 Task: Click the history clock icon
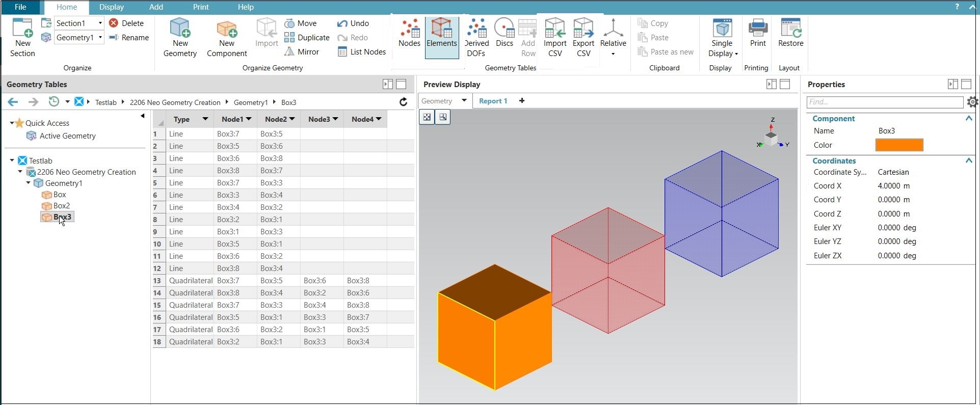tap(54, 101)
